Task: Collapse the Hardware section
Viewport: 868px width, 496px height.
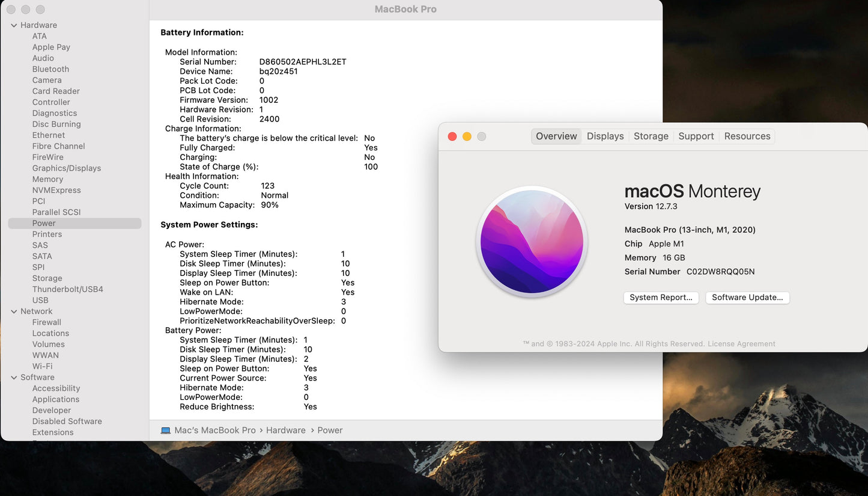Action: point(14,25)
